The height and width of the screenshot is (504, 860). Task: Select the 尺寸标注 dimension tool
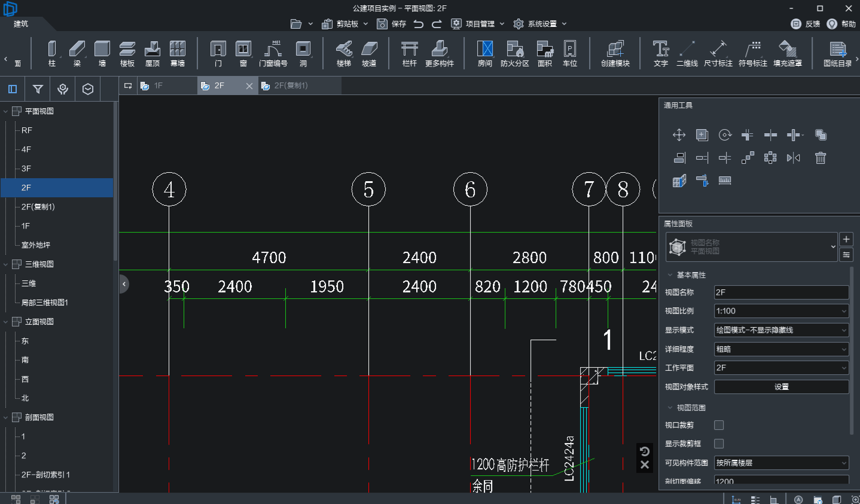pyautogui.click(x=718, y=54)
